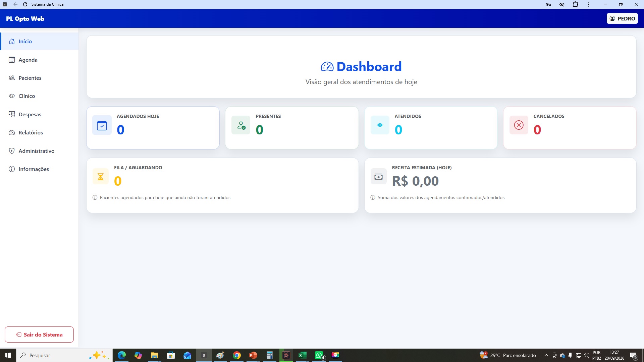Open the password key icon in title bar
Viewport: 644px width, 362px height.
(548, 4)
